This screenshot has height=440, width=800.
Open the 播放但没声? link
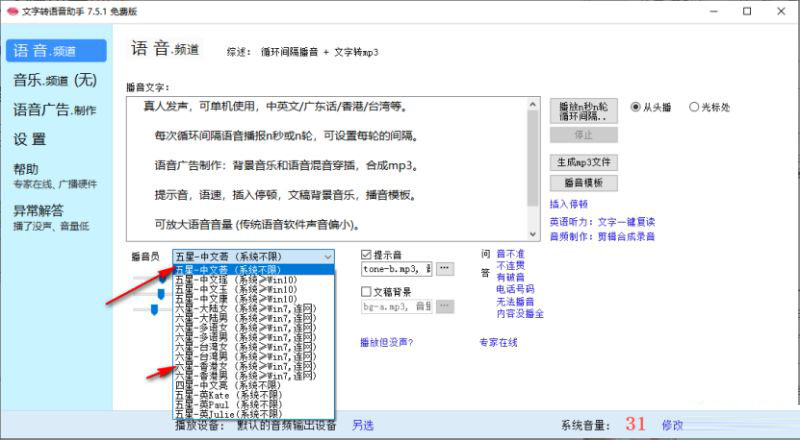point(386,343)
